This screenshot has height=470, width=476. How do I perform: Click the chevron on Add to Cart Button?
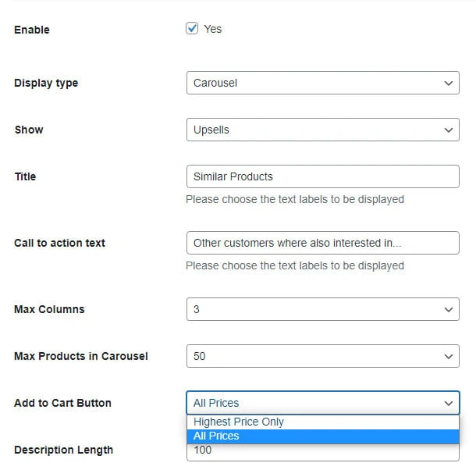pyautogui.click(x=448, y=403)
